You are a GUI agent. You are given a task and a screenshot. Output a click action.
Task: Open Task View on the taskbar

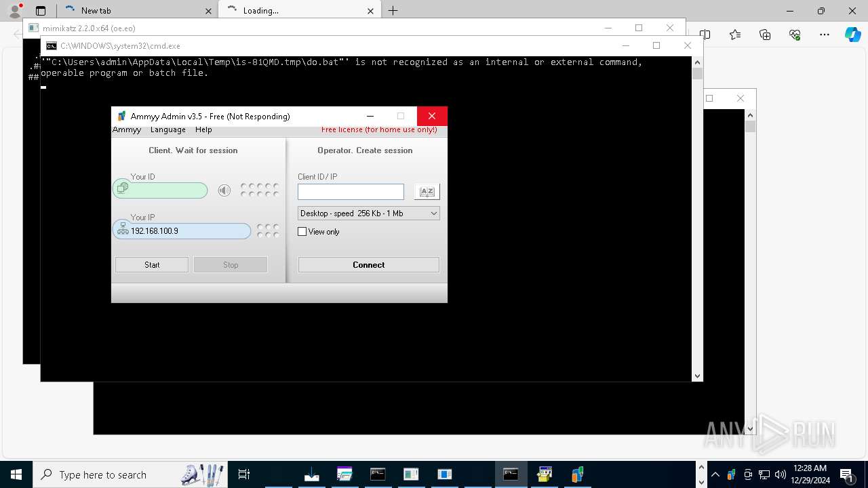click(244, 474)
